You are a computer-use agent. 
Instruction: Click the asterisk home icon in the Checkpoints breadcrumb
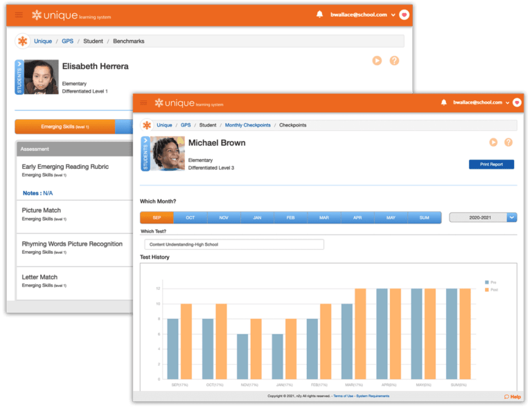pos(146,125)
